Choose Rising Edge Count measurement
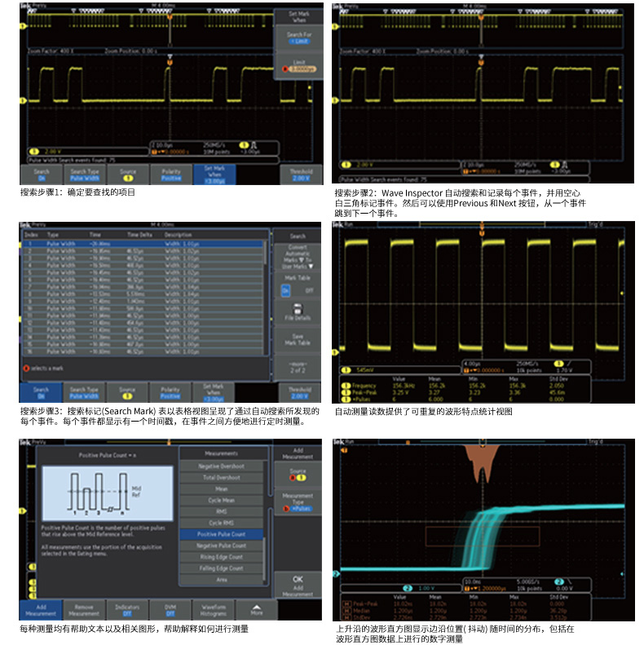The height and width of the screenshot is (645, 644). [221, 557]
